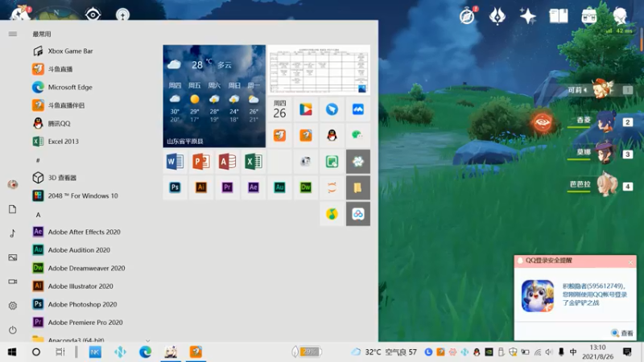Viewport: 644px width, 362px height.
Task: Open the Douyu app on the taskbar
Action: coord(196,352)
